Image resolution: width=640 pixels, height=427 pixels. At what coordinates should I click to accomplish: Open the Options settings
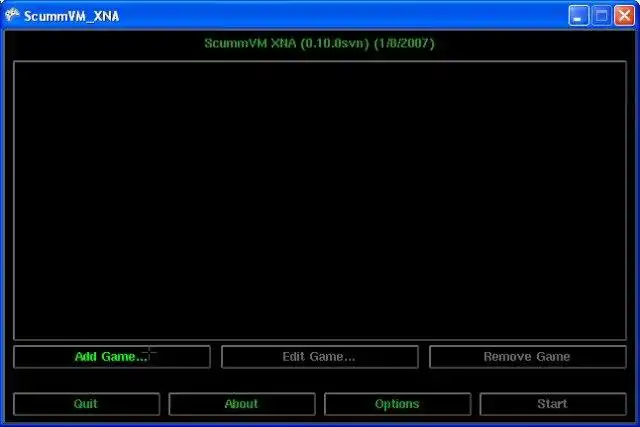(x=398, y=404)
